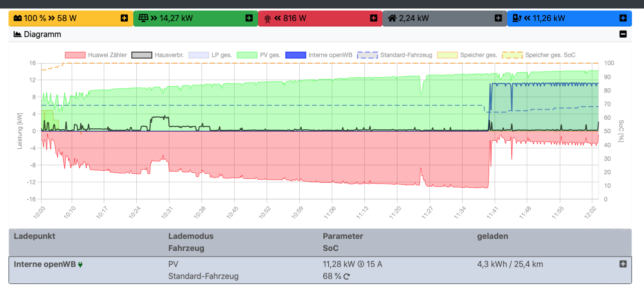
Task: Click the SoC sub-header in table
Action: 330,248
